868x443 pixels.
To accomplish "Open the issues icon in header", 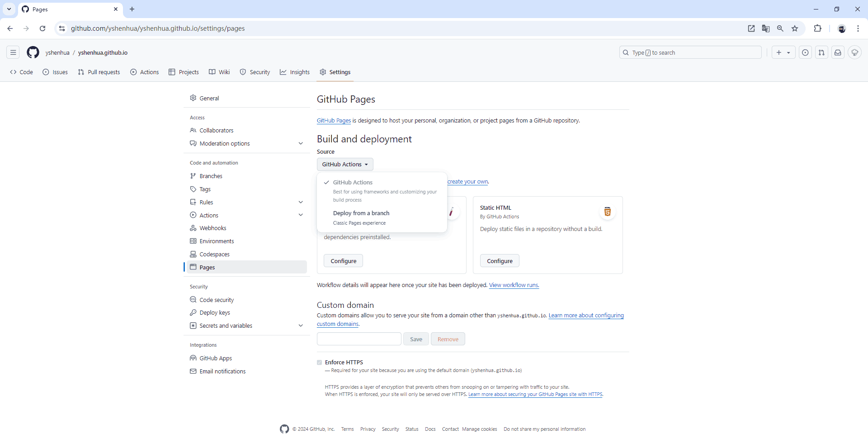I will [x=805, y=52].
